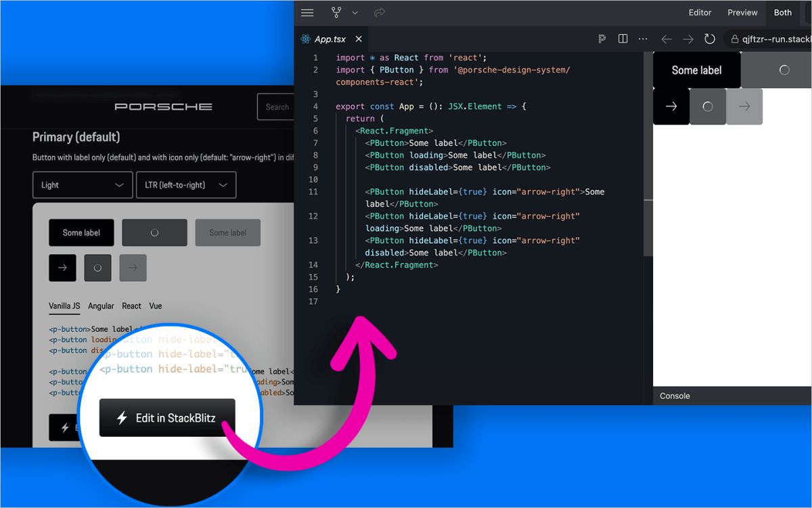Screen dimensions: 812x508
Task: Click the loading button in docs playground
Action: pos(154,232)
